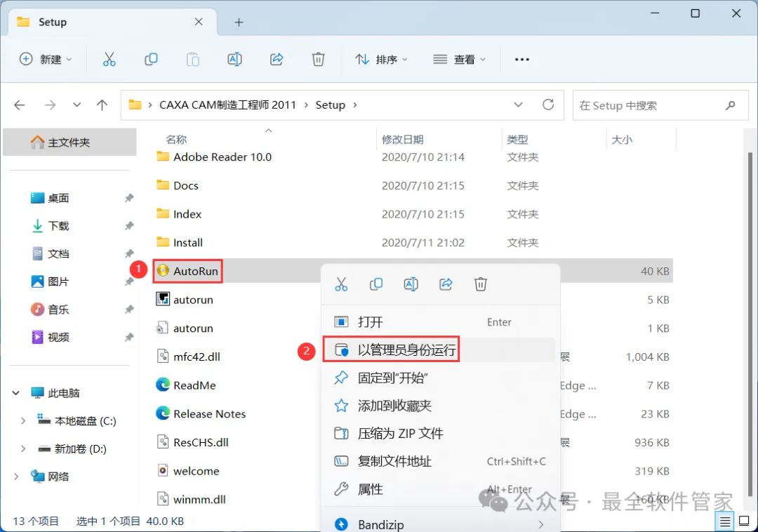The width and height of the screenshot is (758, 532).
Task: Click the Delete icon in the context menu
Action: [x=481, y=284]
